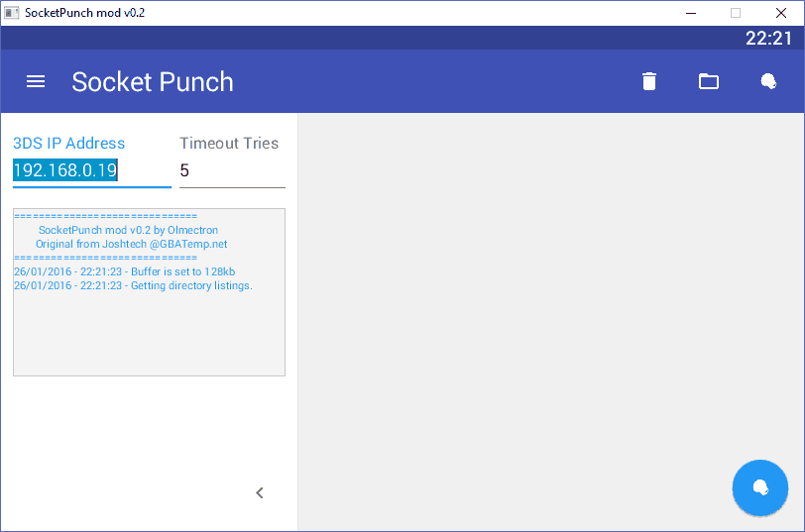The image size is (805, 532).
Task: Minimize the SocketPunch window
Action: [691, 13]
